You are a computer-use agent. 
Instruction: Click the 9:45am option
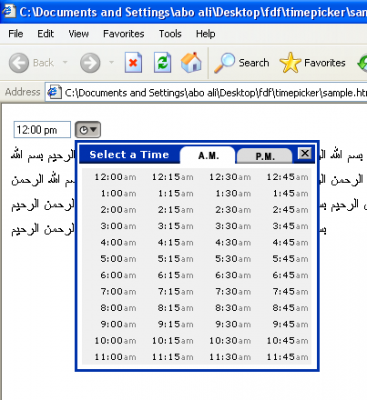tap(290, 324)
